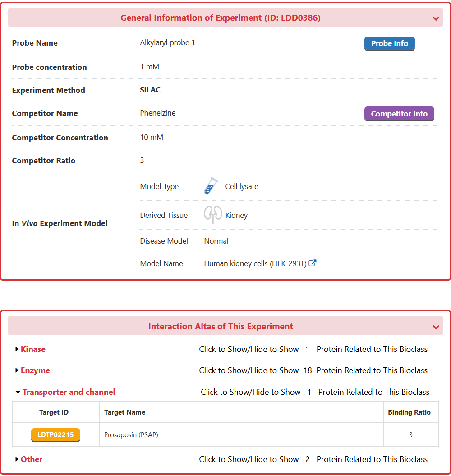451x476 pixels.
Task: Expand the Kinase bioclass row
Action: click(x=33, y=349)
